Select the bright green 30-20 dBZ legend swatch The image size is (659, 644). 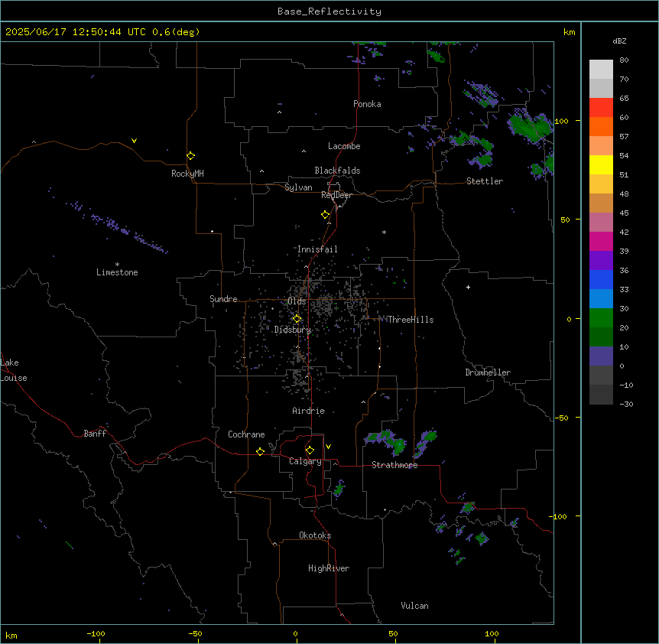tap(601, 318)
